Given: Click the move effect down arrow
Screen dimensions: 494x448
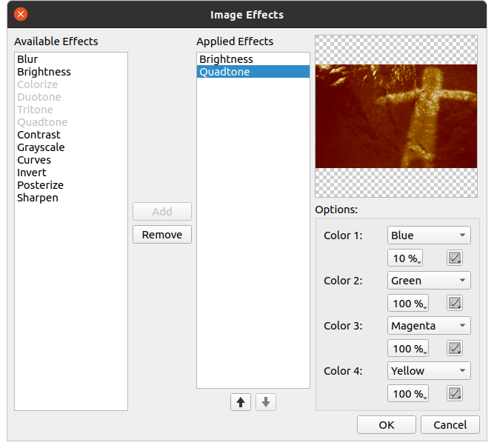Looking at the screenshot, I should pos(267,402).
